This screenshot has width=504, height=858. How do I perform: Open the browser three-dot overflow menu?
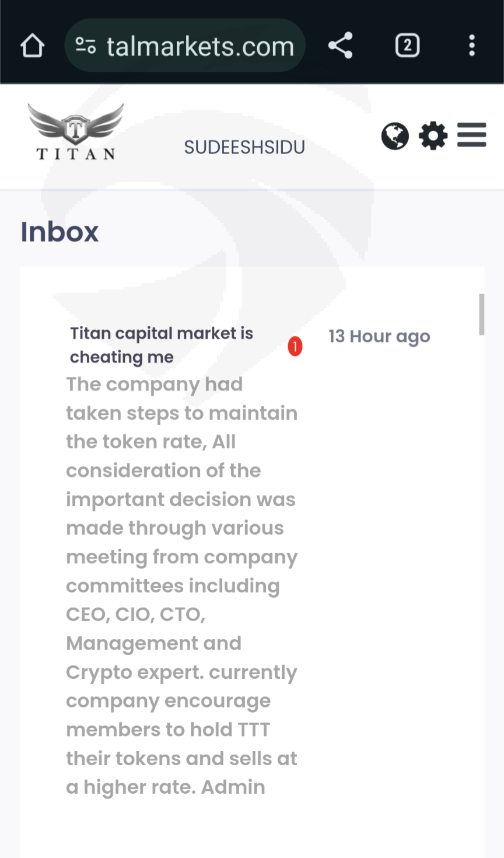tap(471, 46)
